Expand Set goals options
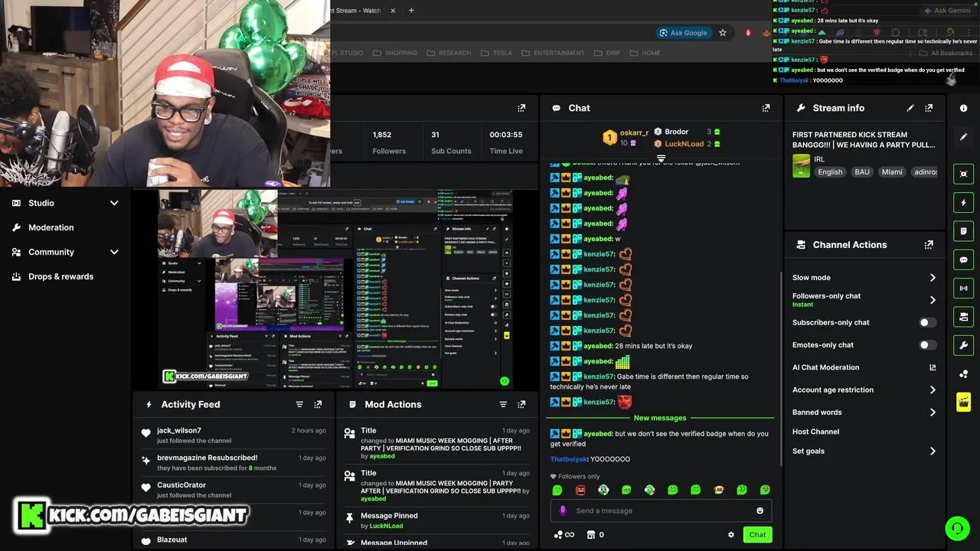The image size is (980, 551). pos(933,452)
